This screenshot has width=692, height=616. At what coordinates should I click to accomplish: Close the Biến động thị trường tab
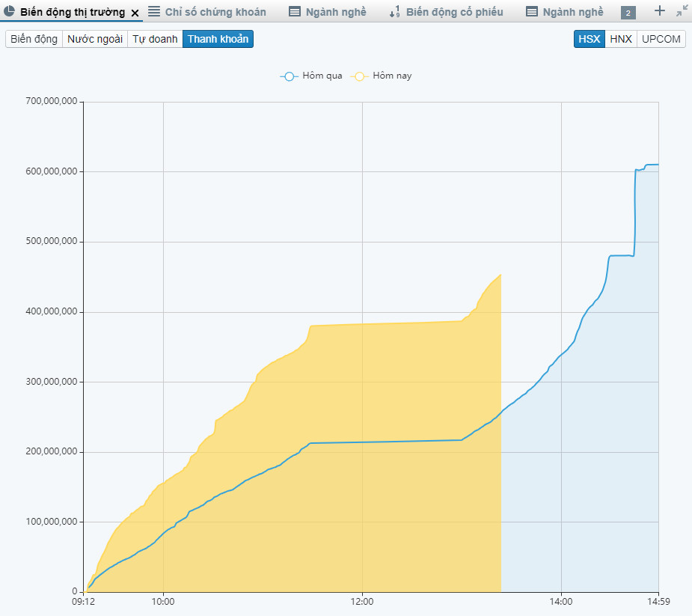(135, 13)
